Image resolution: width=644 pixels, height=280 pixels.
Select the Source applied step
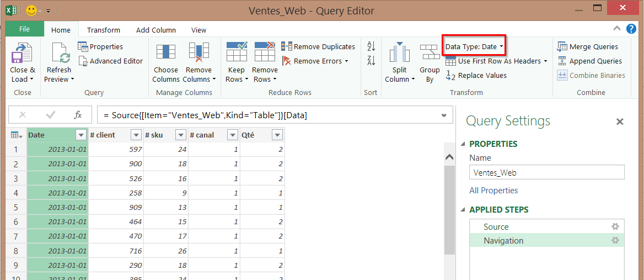pos(496,227)
